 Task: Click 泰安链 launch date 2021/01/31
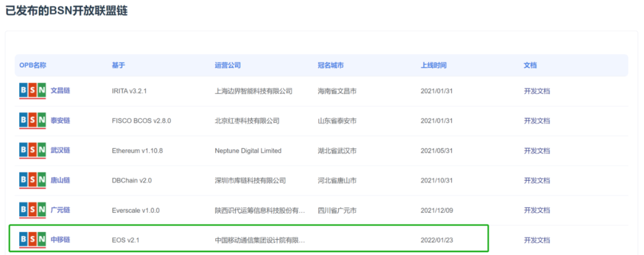point(436,121)
